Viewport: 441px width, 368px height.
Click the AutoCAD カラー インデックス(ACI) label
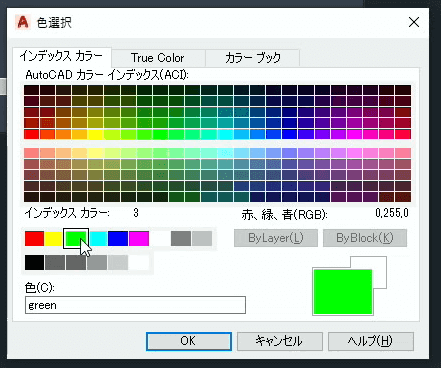coord(107,75)
